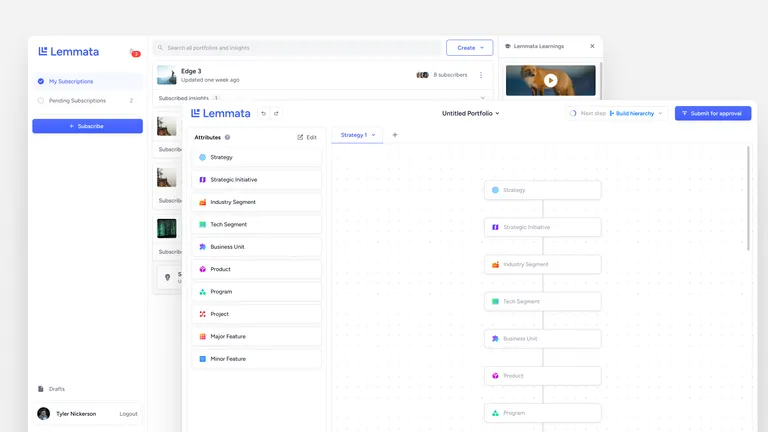This screenshot has height=432, width=768.
Task: Click the redo arrow icon
Action: click(276, 113)
